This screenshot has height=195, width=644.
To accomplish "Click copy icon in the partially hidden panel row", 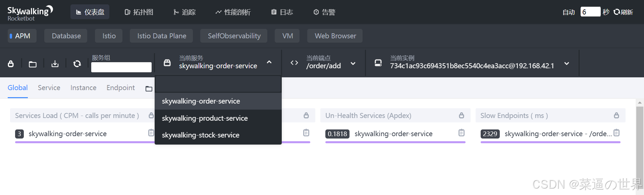I will click(306, 133).
